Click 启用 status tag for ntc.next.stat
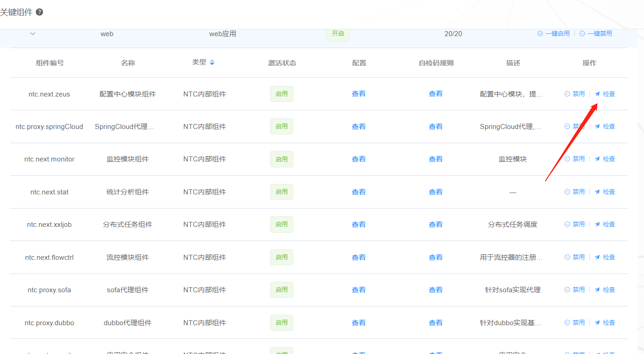Image resolution: width=644 pixels, height=354 pixels. 281,192
